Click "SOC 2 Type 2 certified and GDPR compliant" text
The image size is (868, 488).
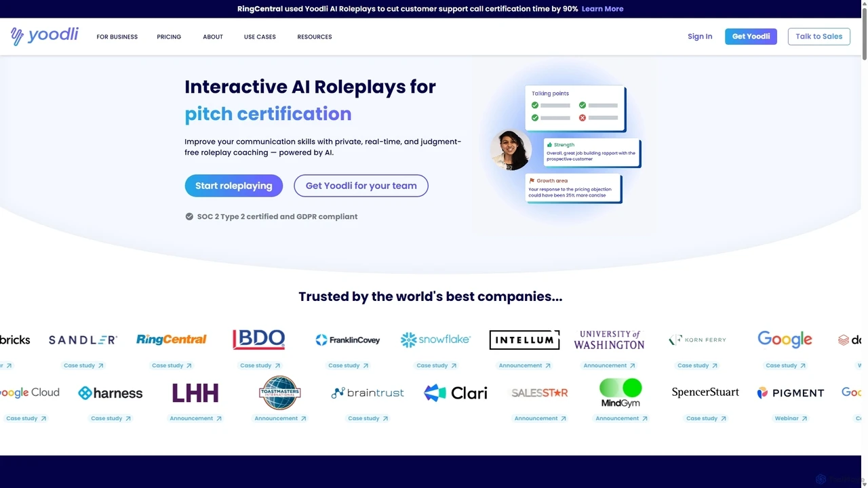point(277,217)
